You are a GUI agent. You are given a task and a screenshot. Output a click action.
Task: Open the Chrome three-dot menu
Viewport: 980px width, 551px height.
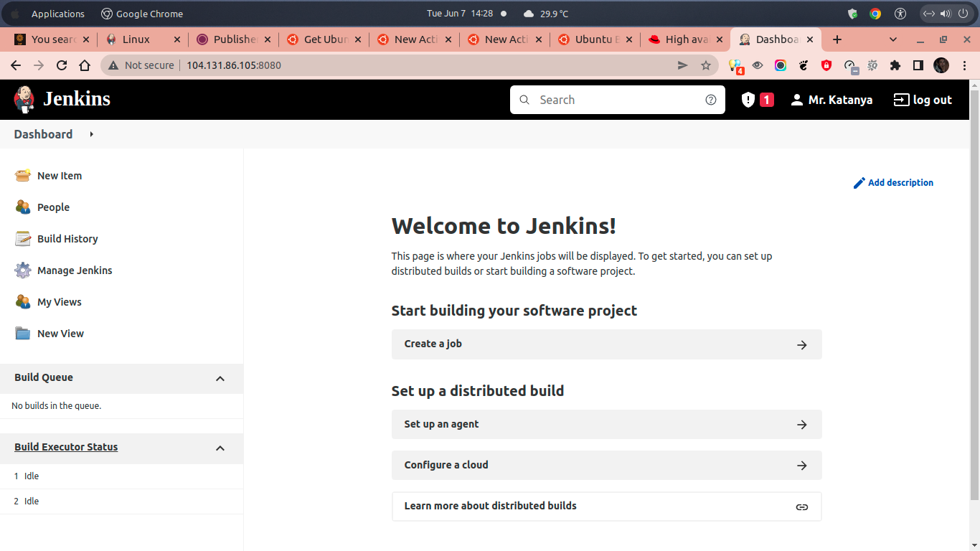965,65
